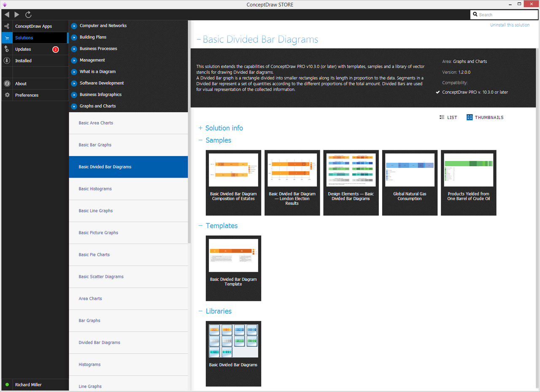Click the Updates sidebar icon
Image resolution: width=540 pixels, height=392 pixels.
(7, 49)
